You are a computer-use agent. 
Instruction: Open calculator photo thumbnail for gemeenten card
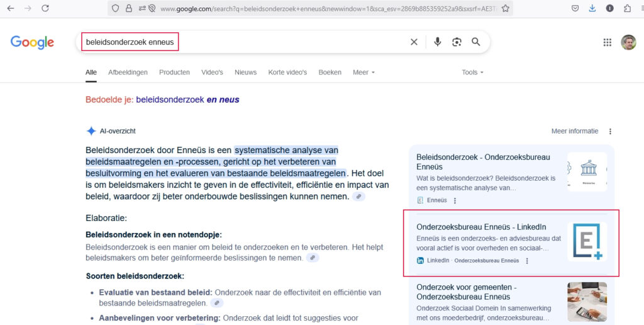click(587, 302)
